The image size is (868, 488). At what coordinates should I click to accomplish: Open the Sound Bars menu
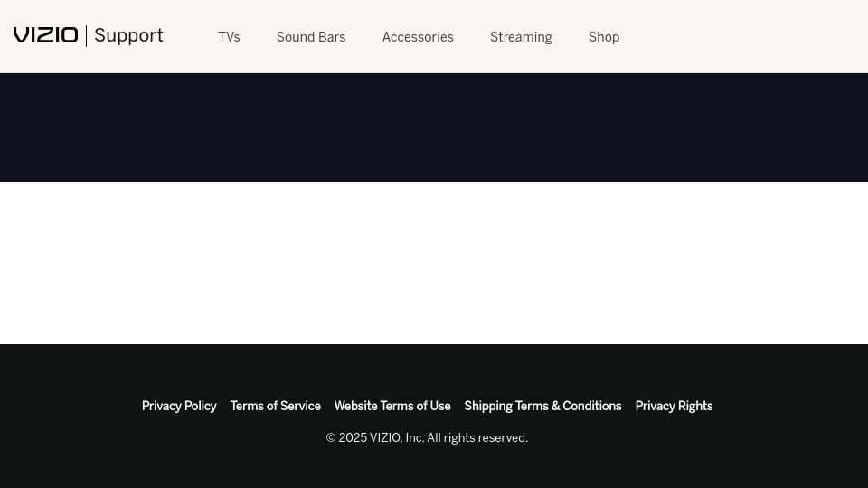coord(310,37)
